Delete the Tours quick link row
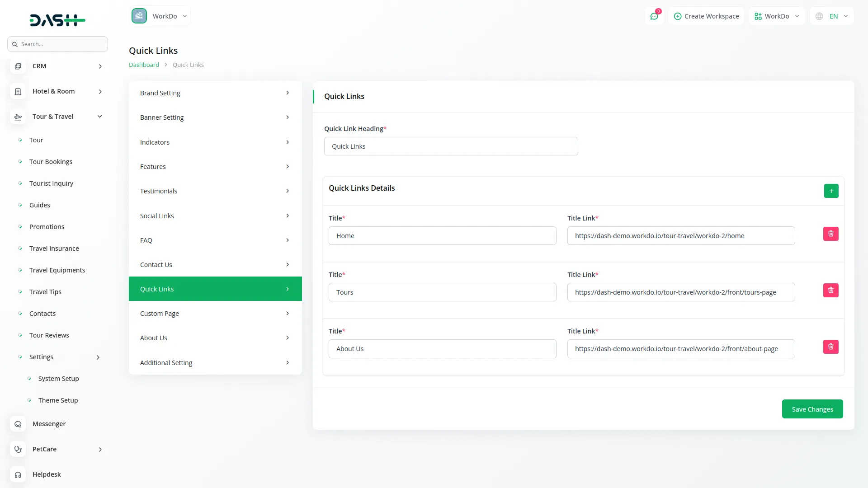The height and width of the screenshot is (488, 868). (x=830, y=290)
